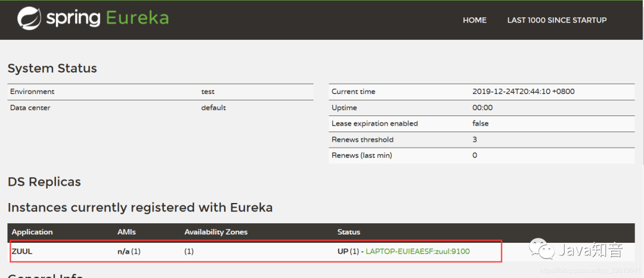Select the ZUUL application name cell
The width and height of the screenshot is (644, 278).
coord(22,251)
